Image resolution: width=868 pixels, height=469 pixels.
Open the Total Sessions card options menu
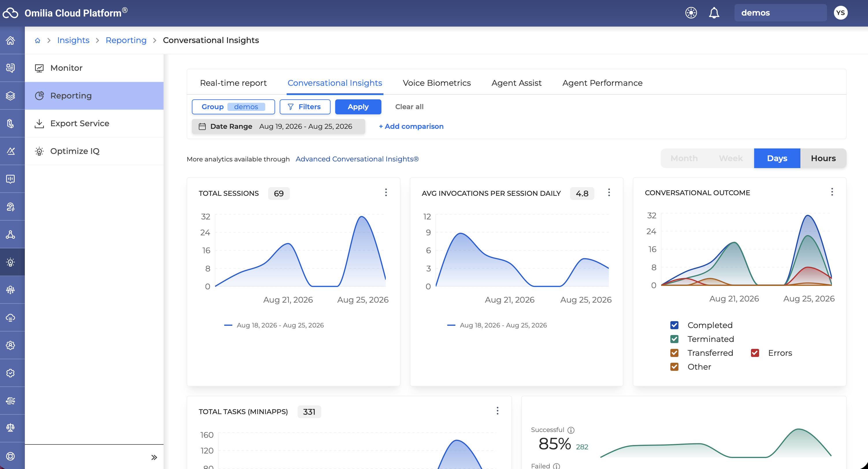(386, 192)
